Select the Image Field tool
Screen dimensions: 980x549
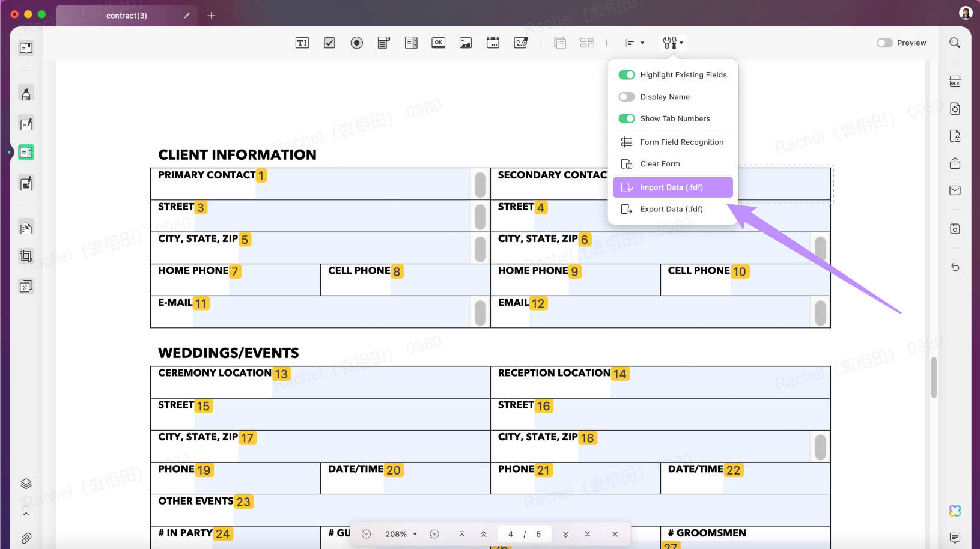pos(466,43)
